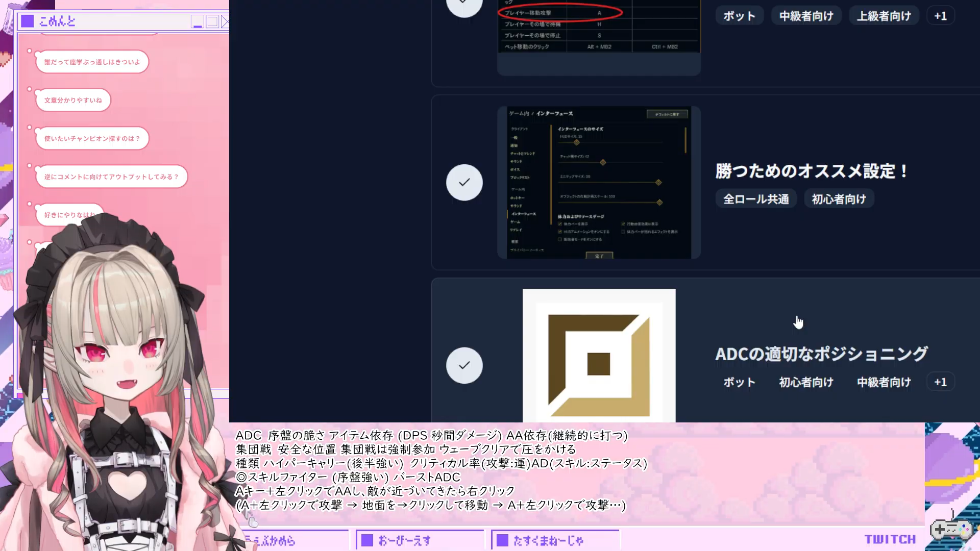Image resolution: width=980 pixels, height=551 pixels.
Task: Select ボット tag on ADC positioning card
Action: [x=739, y=382]
